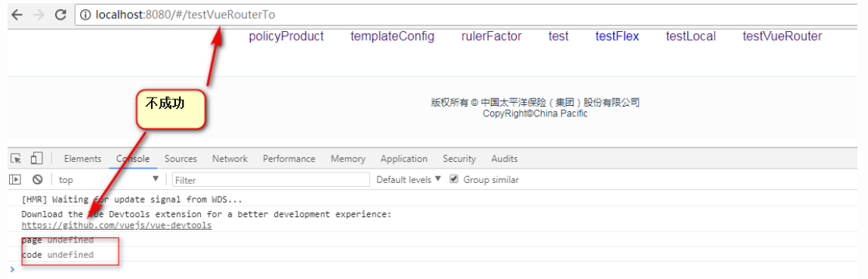The image size is (868, 279).
Task: Click the console Filter input field
Action: [270, 179]
